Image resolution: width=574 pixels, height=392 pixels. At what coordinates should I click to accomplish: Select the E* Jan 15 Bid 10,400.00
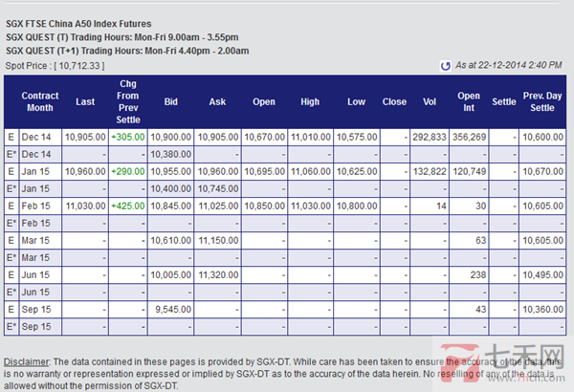171,189
